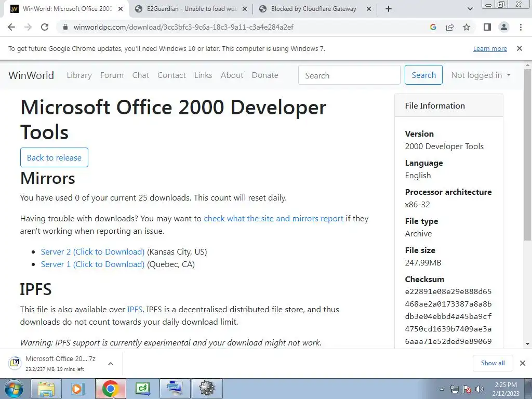Open the gear application on taskbar
The height and width of the screenshot is (399, 532).
[207, 389]
